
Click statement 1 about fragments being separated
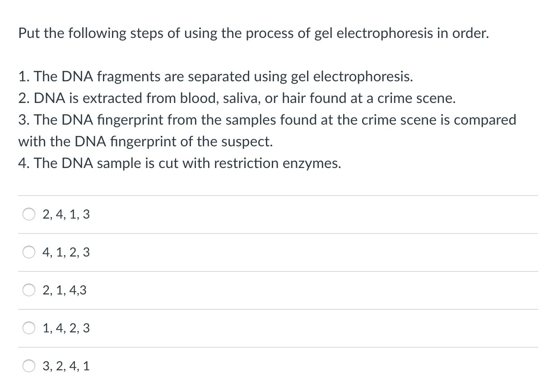click(216, 77)
